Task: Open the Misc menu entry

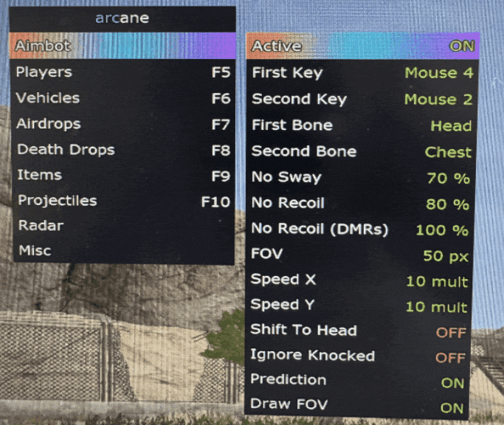Action: (x=122, y=250)
